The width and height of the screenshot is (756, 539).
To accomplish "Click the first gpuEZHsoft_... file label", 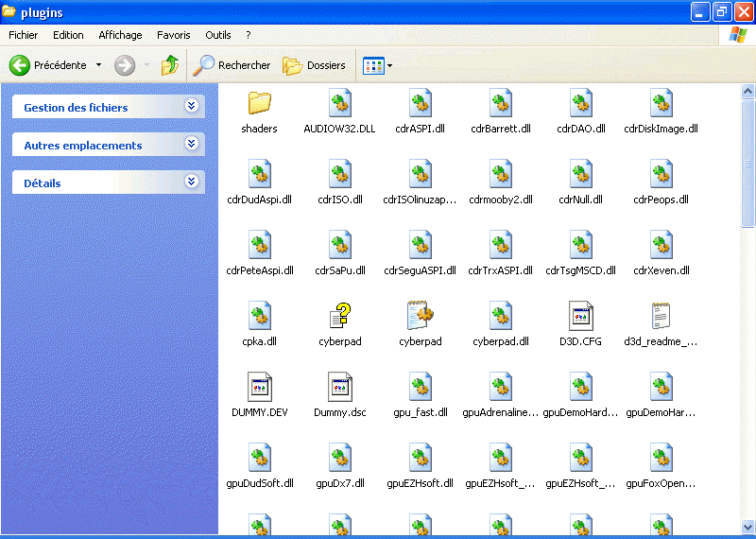I will tap(501, 483).
